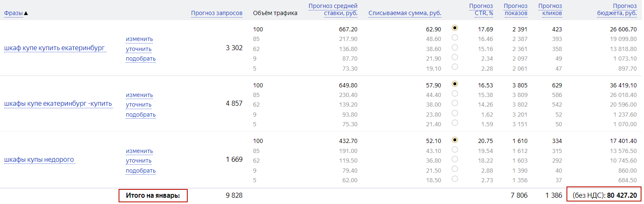Click the Прогноз запросов column header
644x204 pixels.
point(217,13)
